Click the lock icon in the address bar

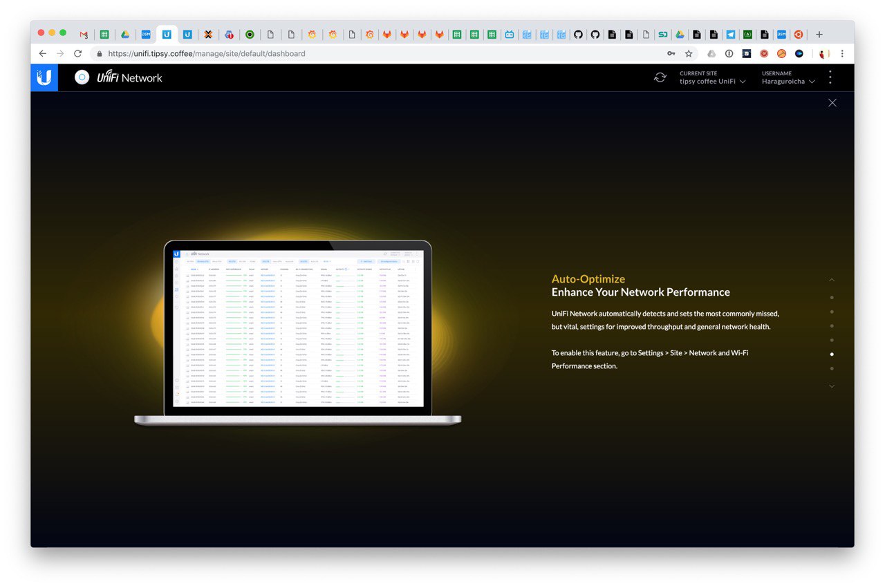(x=100, y=53)
